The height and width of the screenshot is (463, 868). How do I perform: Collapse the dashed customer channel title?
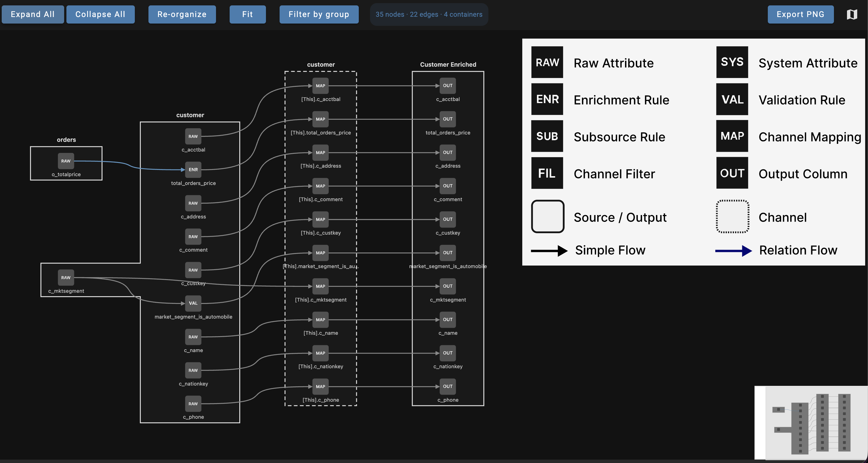tap(321, 65)
